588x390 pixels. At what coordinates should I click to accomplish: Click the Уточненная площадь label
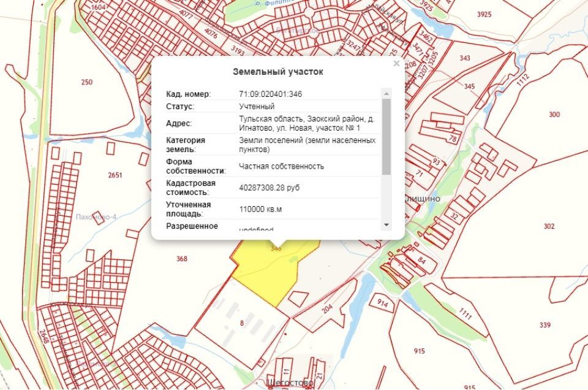188,209
